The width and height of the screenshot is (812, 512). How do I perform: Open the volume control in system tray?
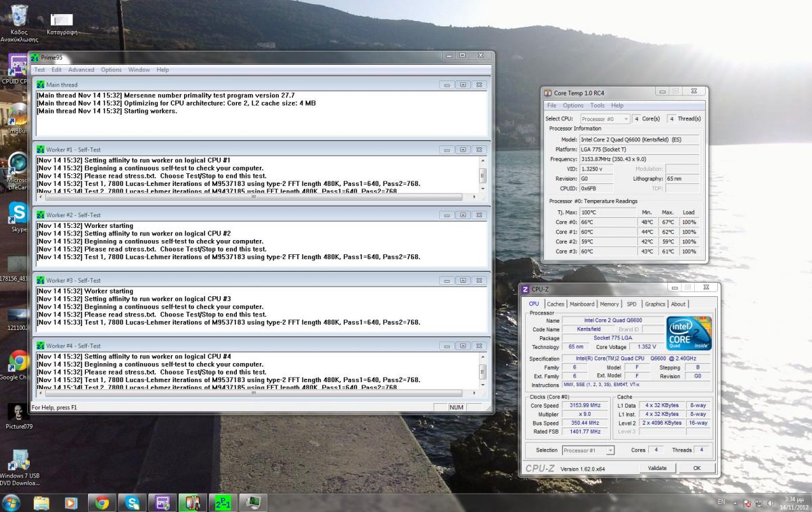[x=769, y=503]
